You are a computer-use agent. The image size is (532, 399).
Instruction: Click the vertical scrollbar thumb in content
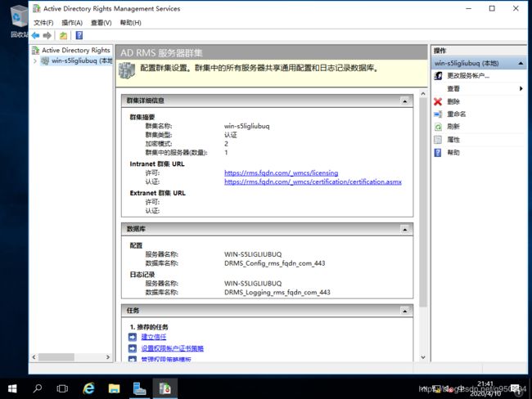pyautogui.click(x=423, y=203)
